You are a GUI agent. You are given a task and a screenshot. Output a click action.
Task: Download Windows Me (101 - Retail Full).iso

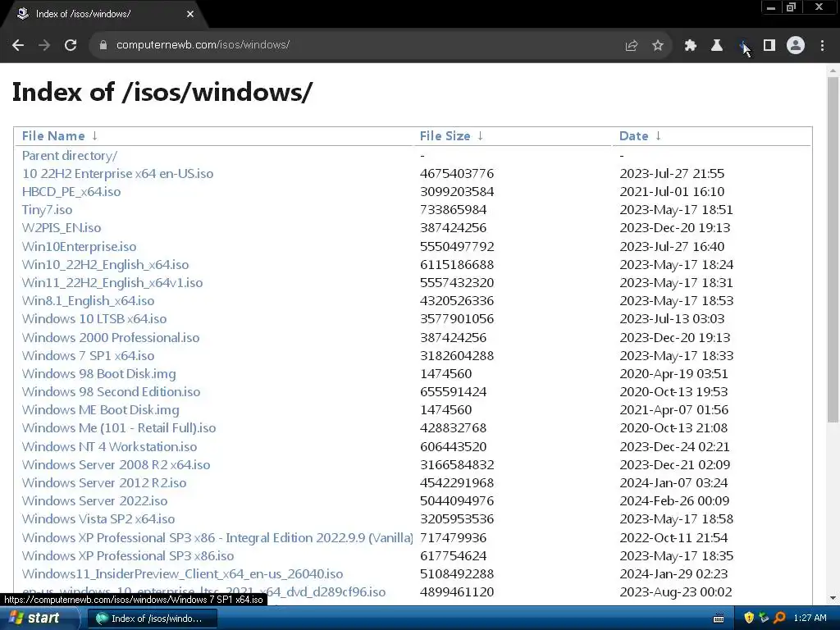(x=119, y=428)
